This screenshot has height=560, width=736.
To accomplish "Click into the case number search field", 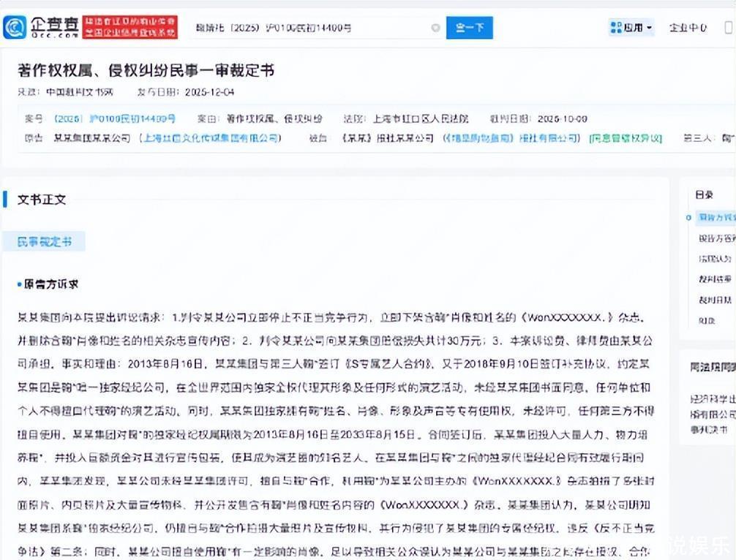I will tap(307, 28).
